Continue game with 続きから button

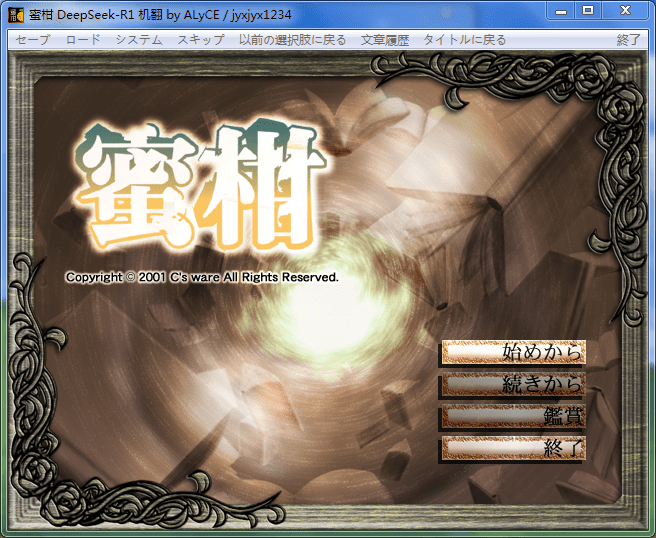[512, 384]
